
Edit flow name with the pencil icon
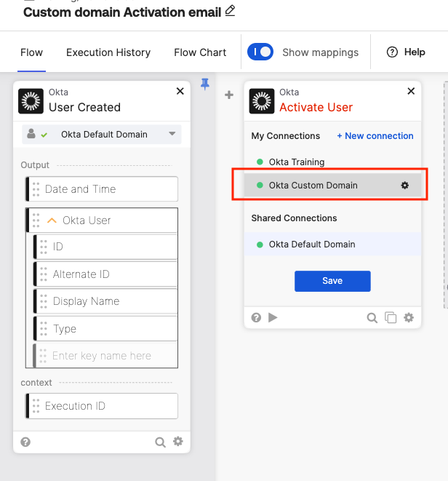click(x=230, y=11)
